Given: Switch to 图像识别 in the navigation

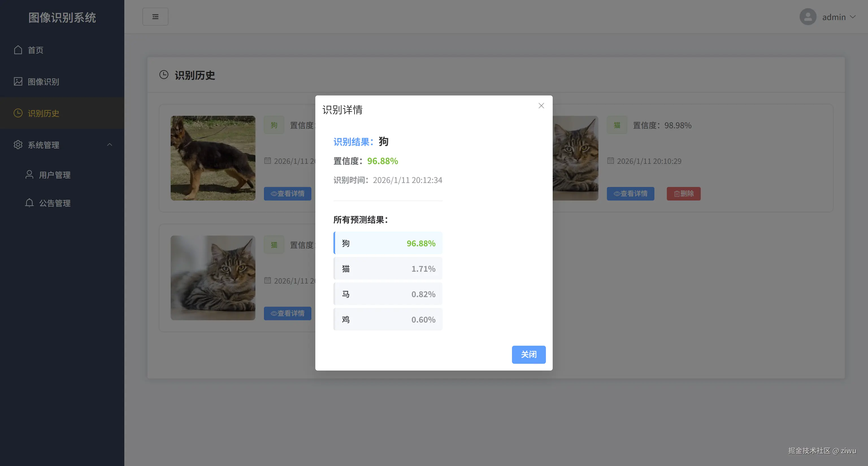Looking at the screenshot, I should [43, 82].
